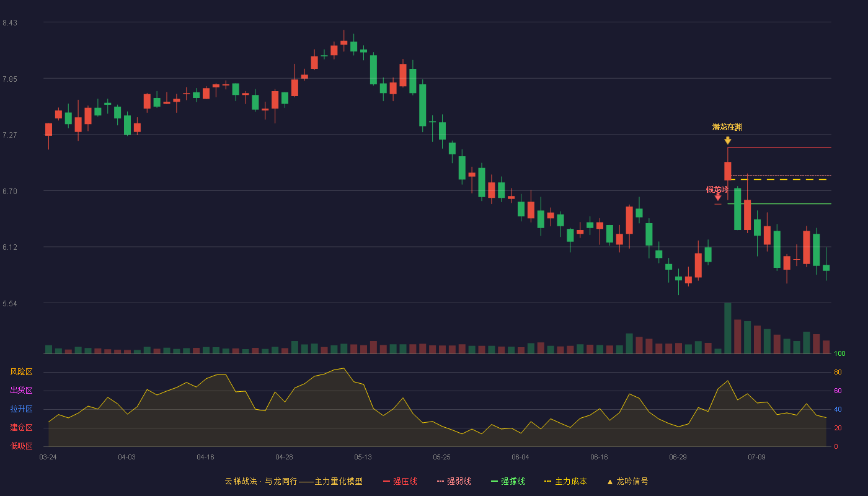Screen dimensions: 868x496
Task: Click the 05-13 date label
Action: click(x=363, y=457)
